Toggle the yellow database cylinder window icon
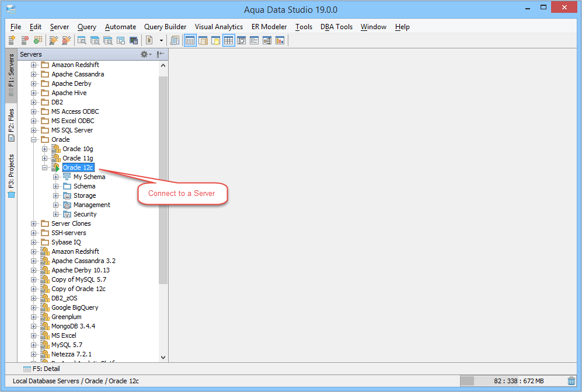Image resolution: width=582 pixels, height=392 pixels. (x=215, y=40)
